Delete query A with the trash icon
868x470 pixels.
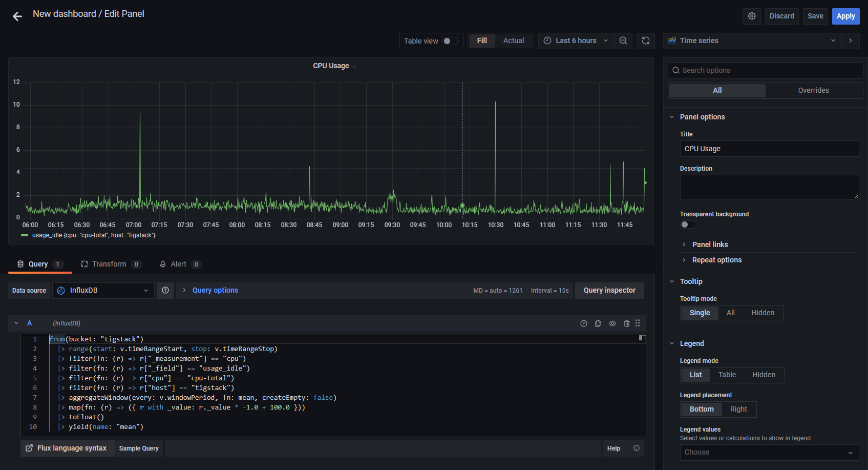[x=627, y=323]
